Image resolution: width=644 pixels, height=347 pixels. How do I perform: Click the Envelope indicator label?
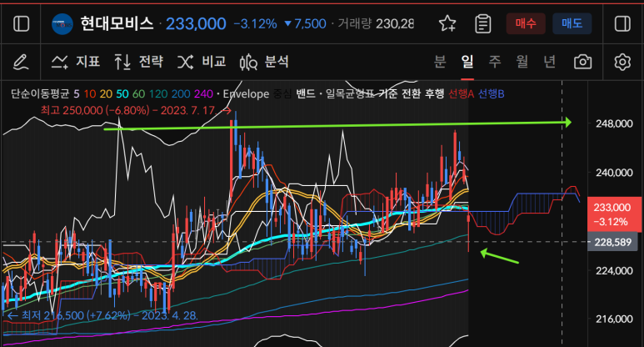tap(246, 94)
